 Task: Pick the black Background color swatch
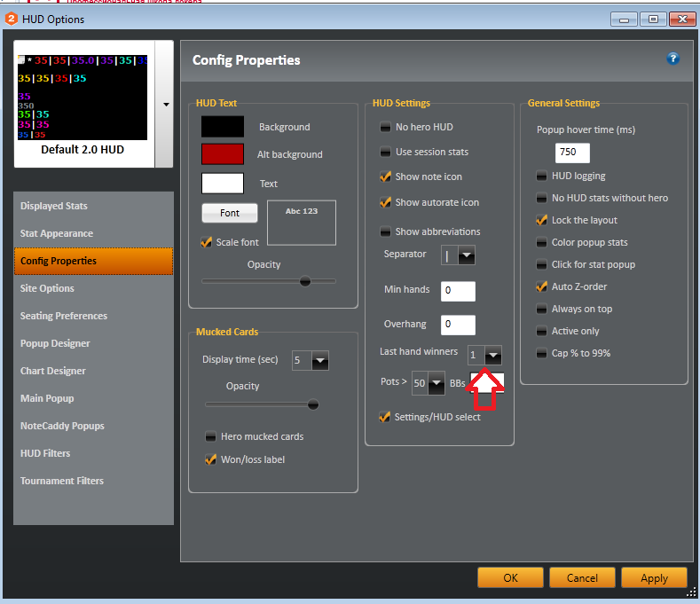pyautogui.click(x=223, y=126)
